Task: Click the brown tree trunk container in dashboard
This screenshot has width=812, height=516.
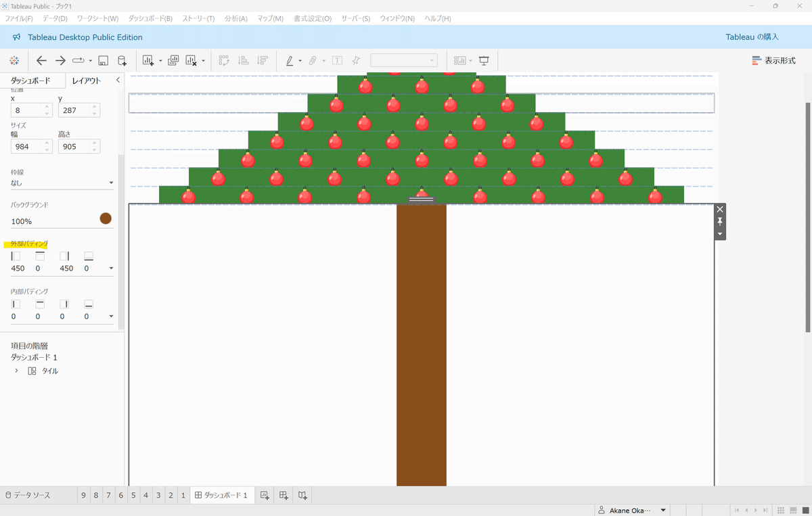Action: (421, 345)
